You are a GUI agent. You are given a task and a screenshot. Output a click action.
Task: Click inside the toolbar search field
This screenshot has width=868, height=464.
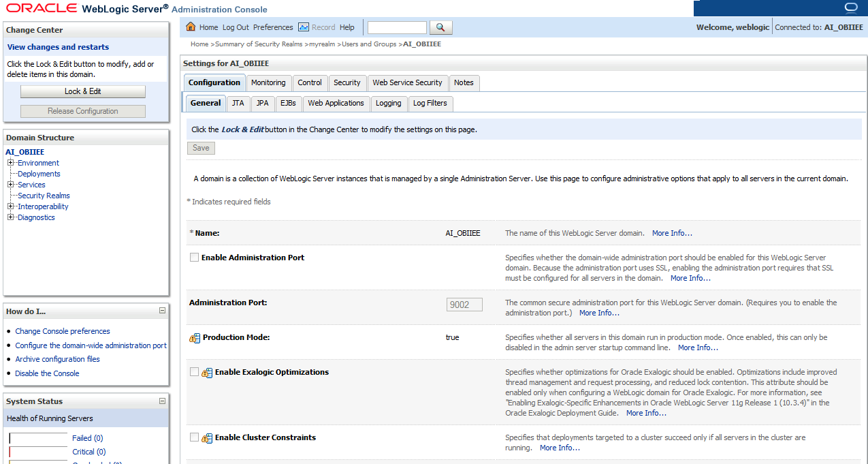pyautogui.click(x=397, y=27)
